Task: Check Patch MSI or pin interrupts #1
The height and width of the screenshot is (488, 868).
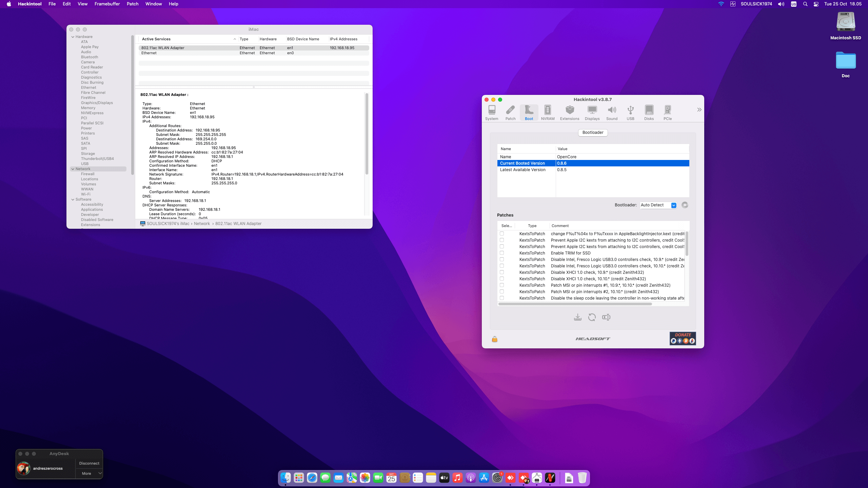Action: pos(502,285)
